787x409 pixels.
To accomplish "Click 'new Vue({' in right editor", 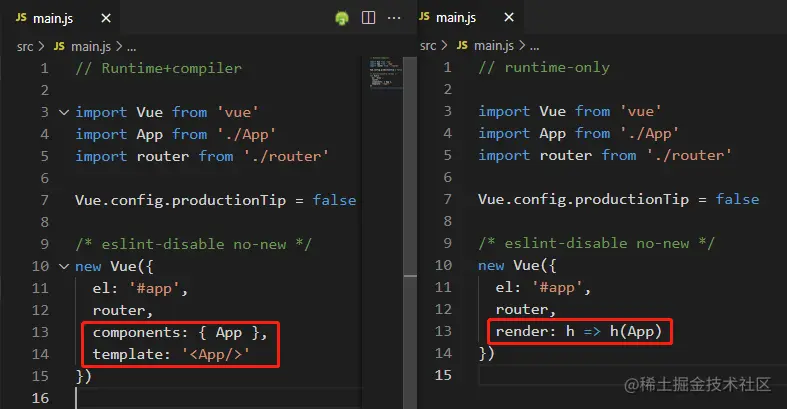I will (517, 265).
